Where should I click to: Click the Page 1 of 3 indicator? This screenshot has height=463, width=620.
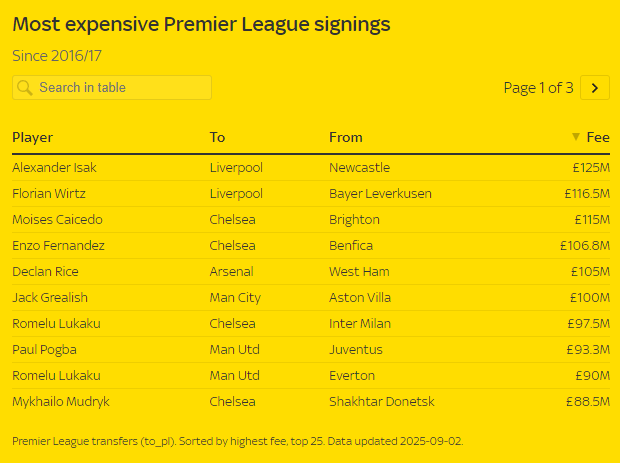[x=538, y=88]
